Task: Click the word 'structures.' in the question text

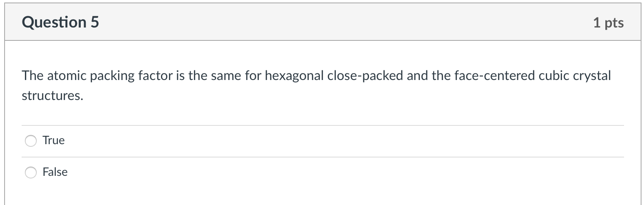Action: [52, 96]
